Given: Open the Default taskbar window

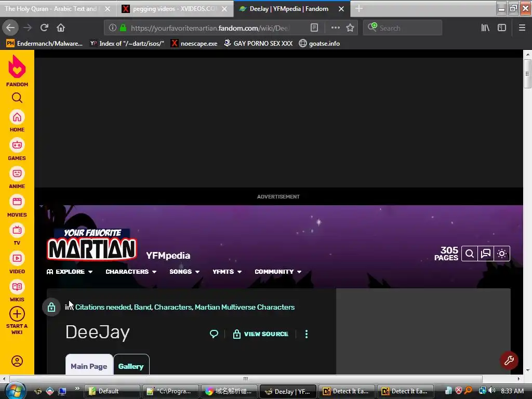Looking at the screenshot, I should 112,391.
